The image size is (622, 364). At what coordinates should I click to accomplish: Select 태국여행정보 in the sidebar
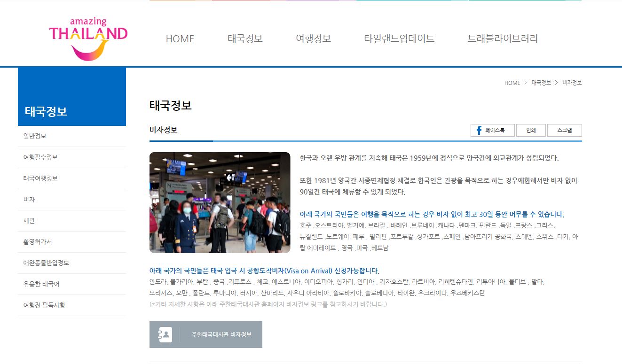pyautogui.click(x=72, y=178)
